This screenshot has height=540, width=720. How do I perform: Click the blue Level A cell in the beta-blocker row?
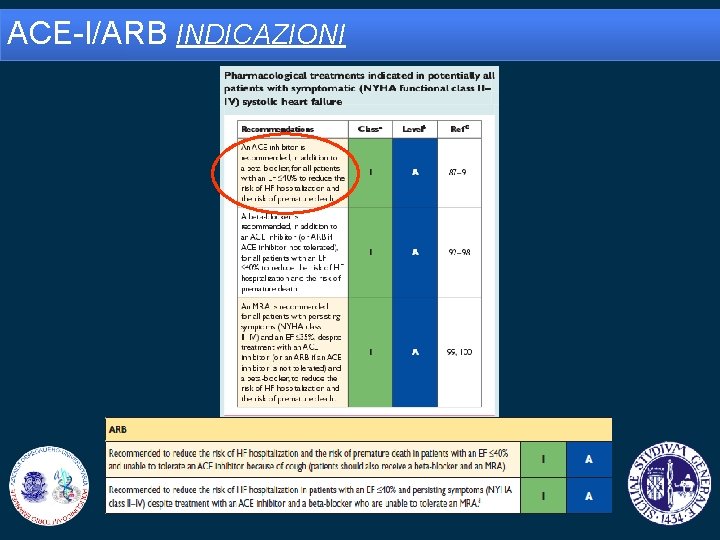415,252
